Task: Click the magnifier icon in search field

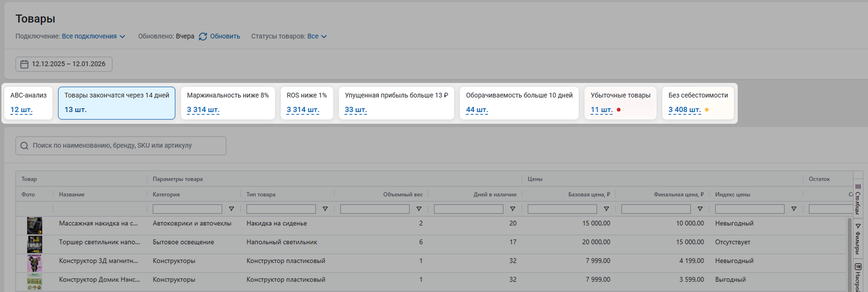Action: tap(24, 146)
